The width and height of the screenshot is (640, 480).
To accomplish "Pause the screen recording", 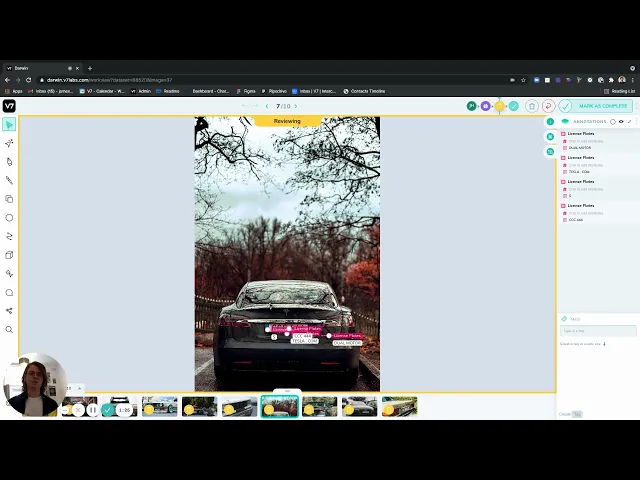I will pos(93,410).
